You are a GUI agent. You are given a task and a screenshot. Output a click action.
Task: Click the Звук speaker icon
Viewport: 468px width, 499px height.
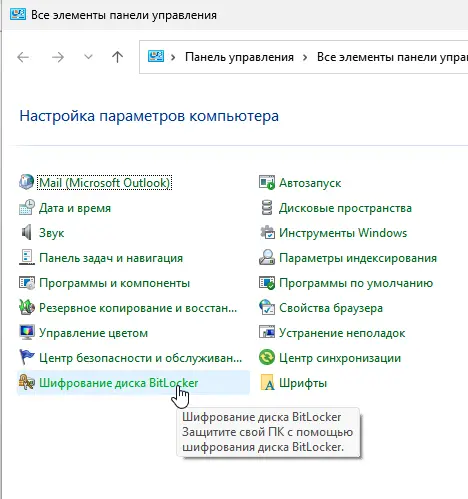[26, 232]
